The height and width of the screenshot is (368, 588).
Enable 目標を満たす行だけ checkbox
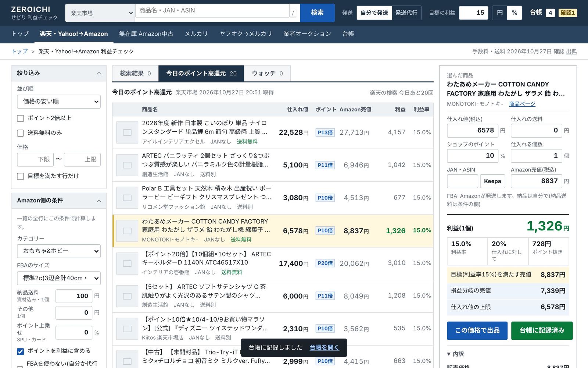(21, 176)
